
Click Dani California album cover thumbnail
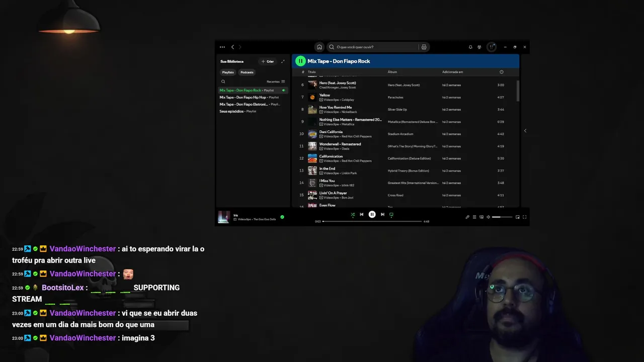tap(312, 134)
